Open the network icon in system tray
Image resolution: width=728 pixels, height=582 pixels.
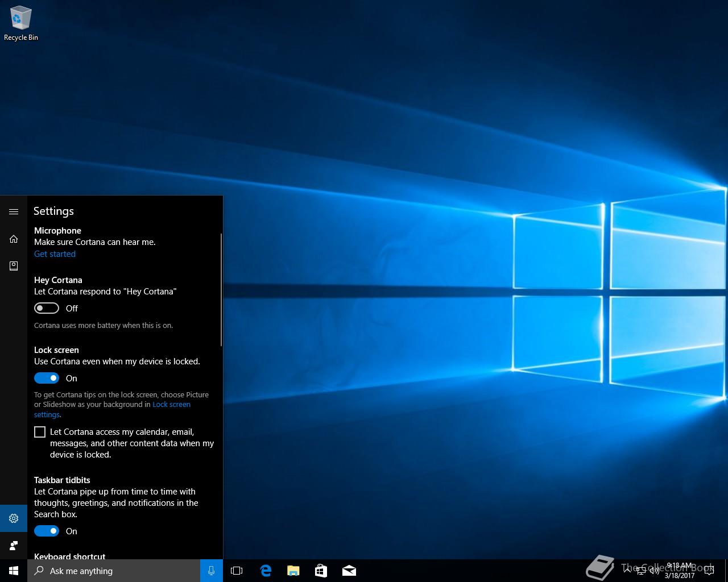(x=641, y=571)
